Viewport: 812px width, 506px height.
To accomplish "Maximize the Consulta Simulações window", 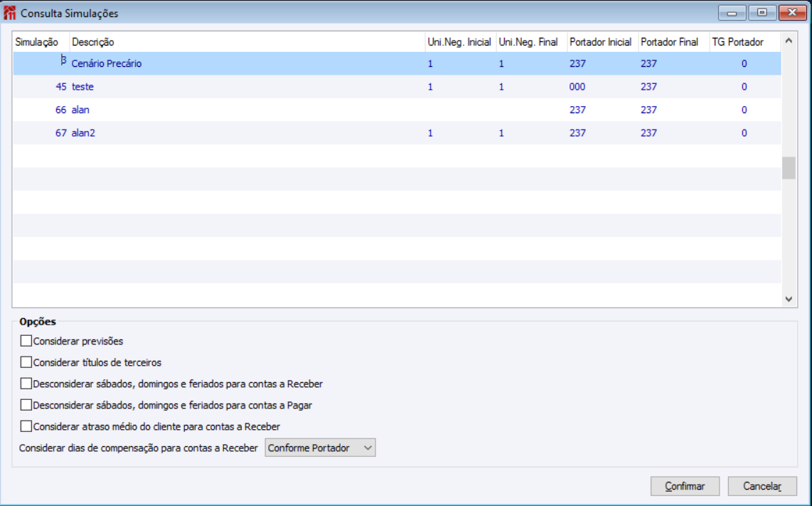I will (762, 13).
